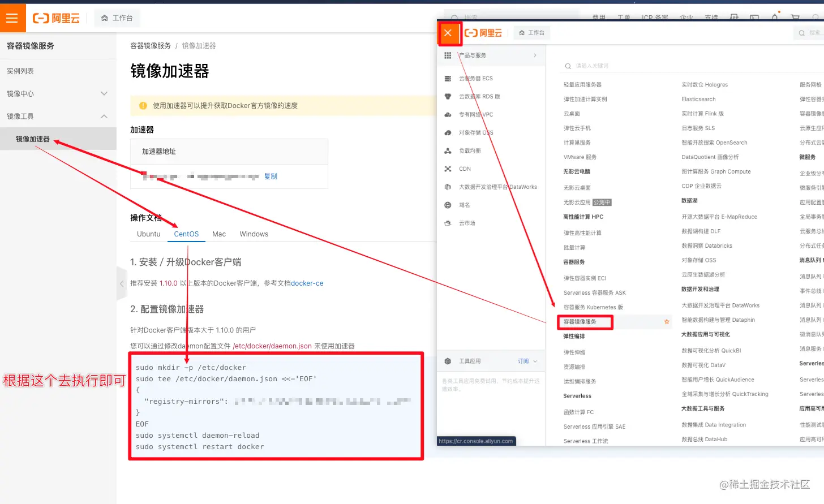Image resolution: width=824 pixels, height=504 pixels.
Task: Open the notifications bell icon
Action: coord(774,18)
